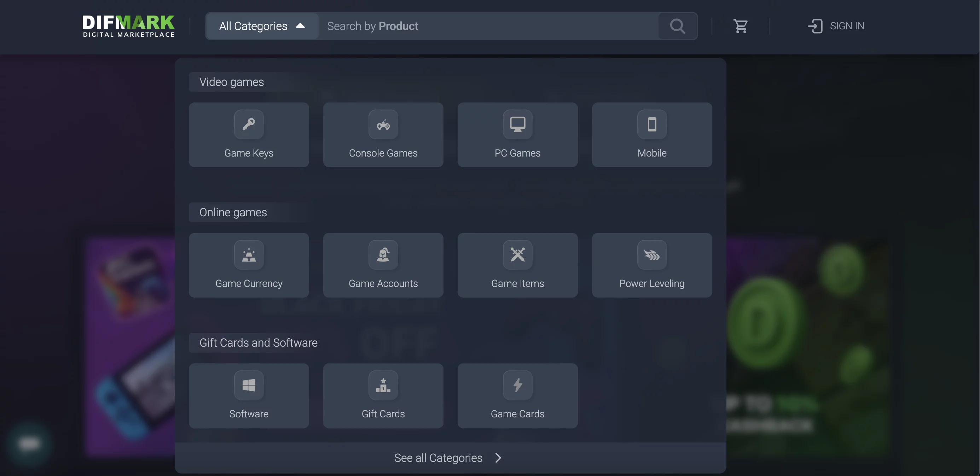This screenshot has width=980, height=476.
Task: Select the Online games section heading
Action: pyautogui.click(x=233, y=212)
